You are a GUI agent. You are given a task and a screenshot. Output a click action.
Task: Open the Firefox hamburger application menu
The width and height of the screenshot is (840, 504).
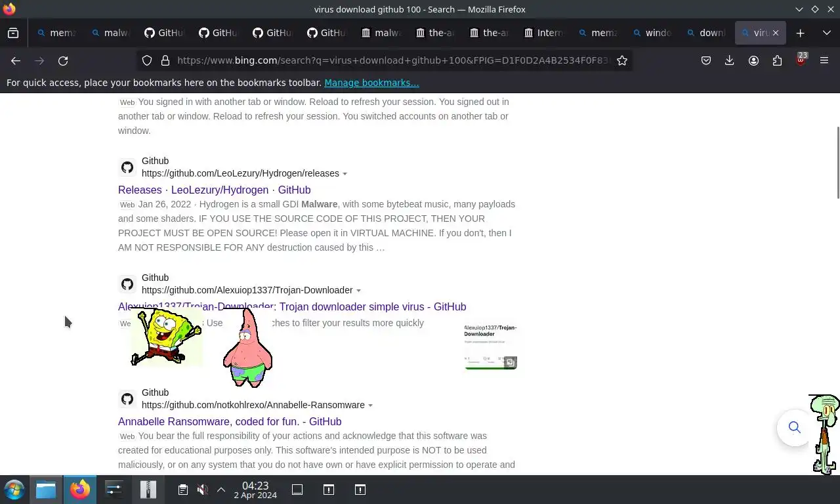pos(824,60)
